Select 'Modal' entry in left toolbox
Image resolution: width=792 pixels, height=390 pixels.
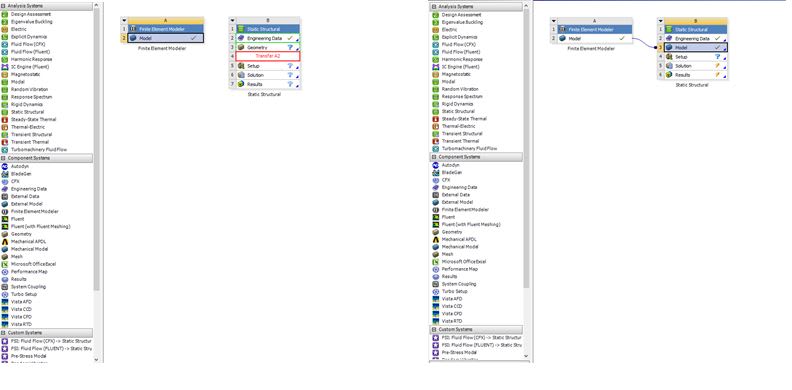pos(18,82)
